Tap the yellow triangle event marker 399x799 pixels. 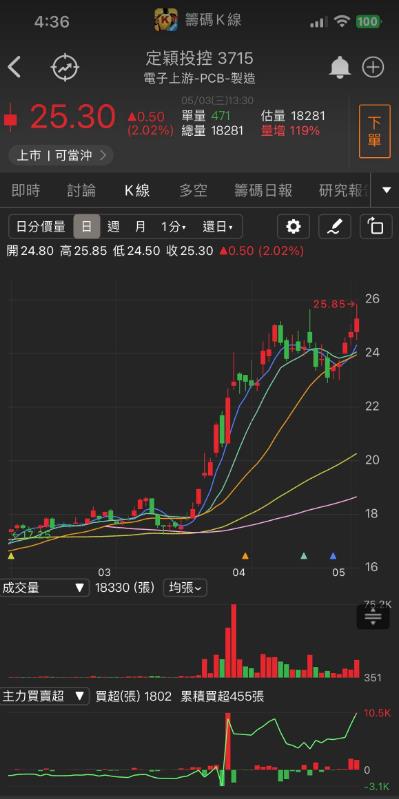pos(11,556)
